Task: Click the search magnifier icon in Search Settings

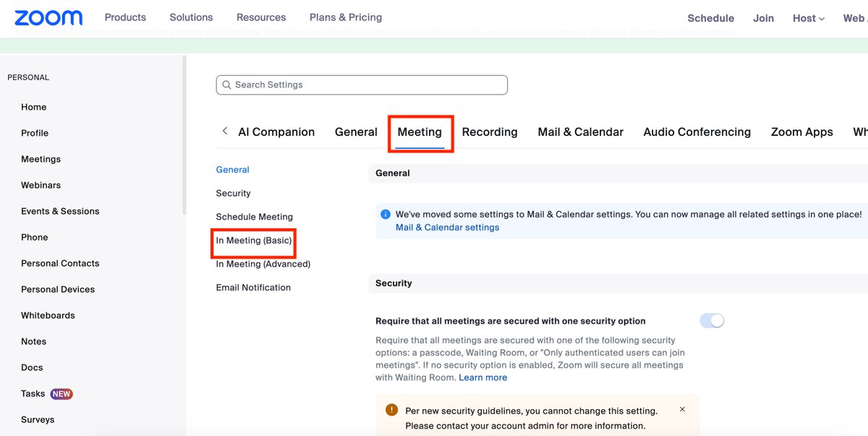Action: pyautogui.click(x=226, y=85)
